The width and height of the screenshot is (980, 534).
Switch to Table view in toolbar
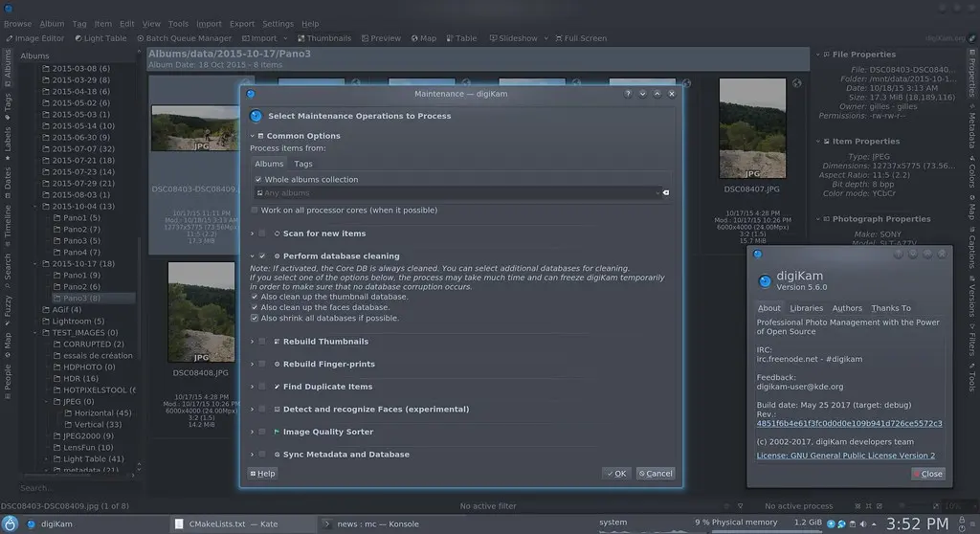461,38
